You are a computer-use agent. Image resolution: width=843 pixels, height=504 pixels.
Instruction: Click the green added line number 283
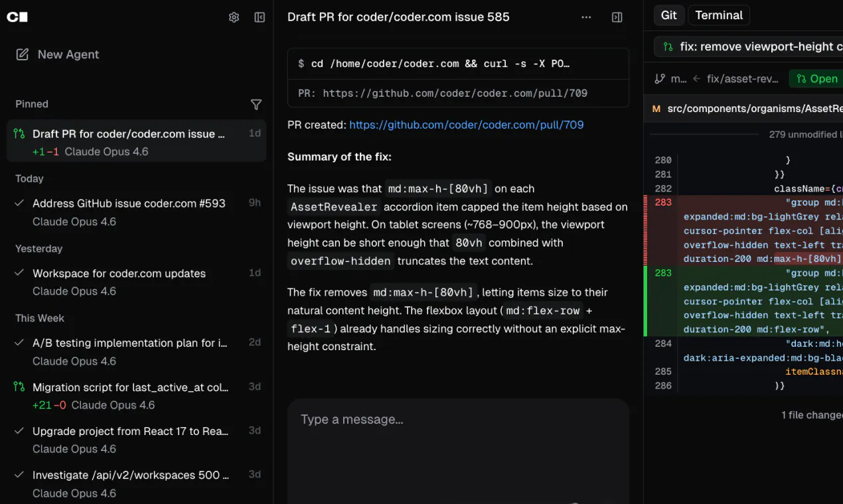[663, 273]
